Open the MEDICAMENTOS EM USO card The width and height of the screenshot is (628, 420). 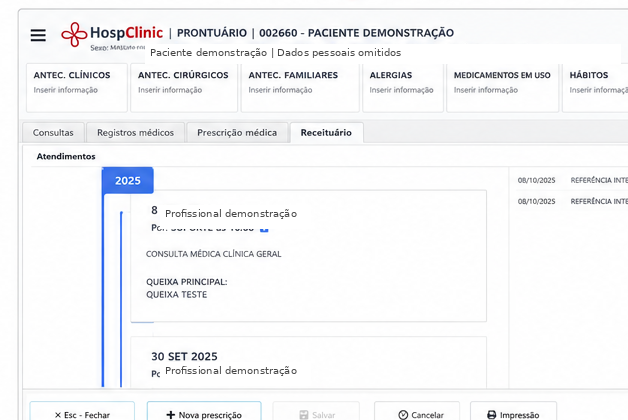tap(503, 88)
